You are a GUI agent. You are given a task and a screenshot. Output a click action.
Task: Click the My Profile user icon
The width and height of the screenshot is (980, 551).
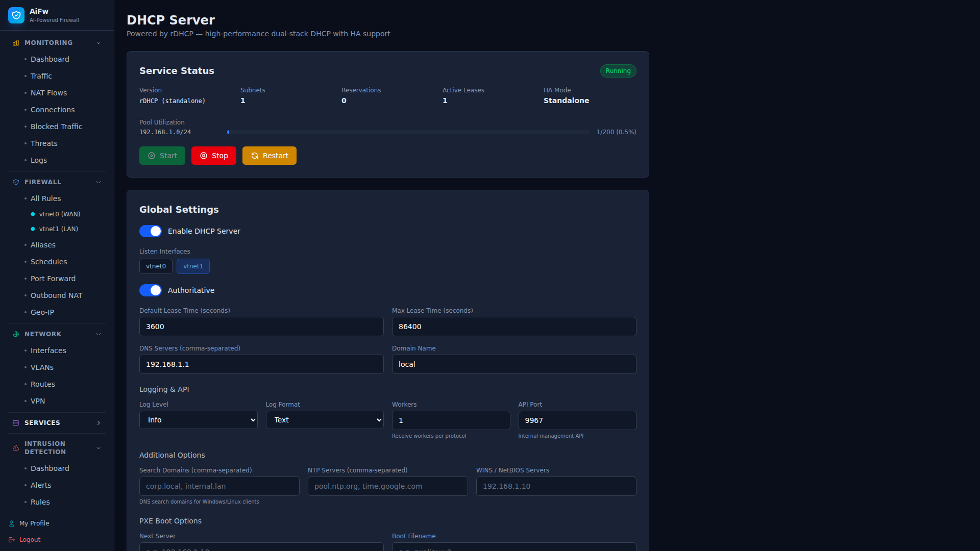click(x=12, y=523)
